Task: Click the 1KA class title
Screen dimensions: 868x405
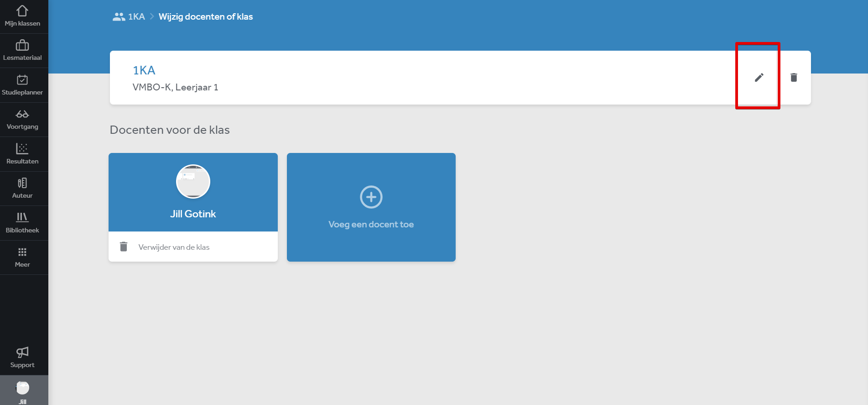Action: coord(144,70)
